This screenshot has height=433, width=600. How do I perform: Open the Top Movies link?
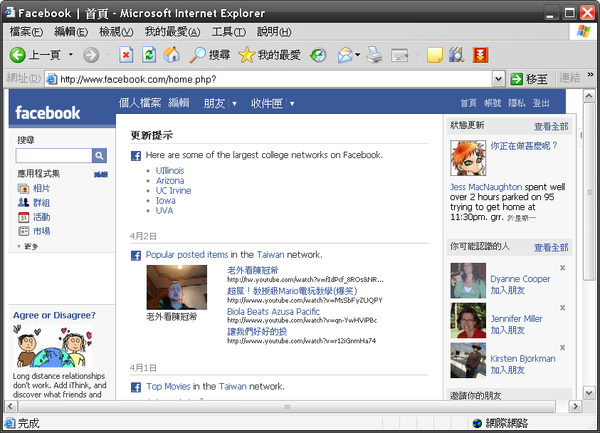pos(168,386)
